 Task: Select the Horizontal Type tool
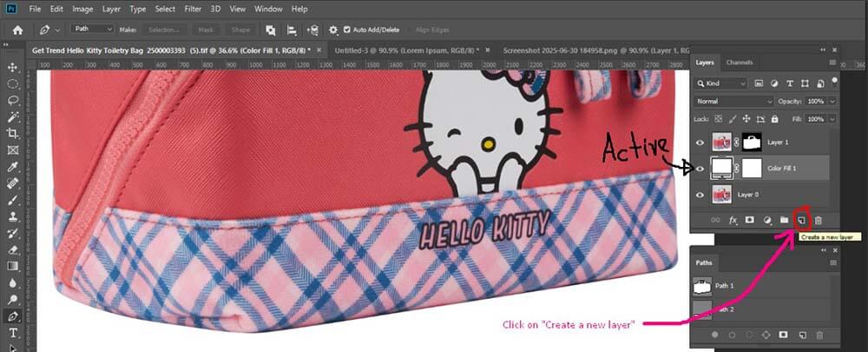coord(12,333)
